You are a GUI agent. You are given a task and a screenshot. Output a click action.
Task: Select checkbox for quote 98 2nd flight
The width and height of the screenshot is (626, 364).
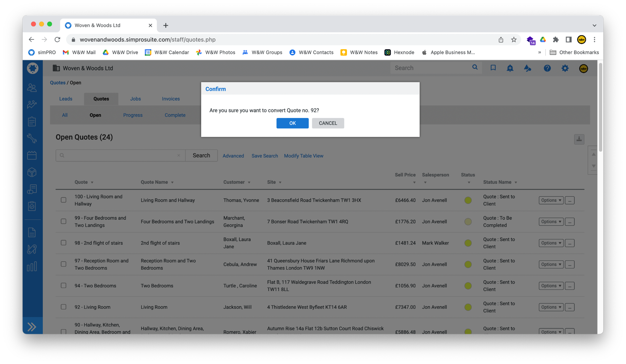(x=64, y=243)
